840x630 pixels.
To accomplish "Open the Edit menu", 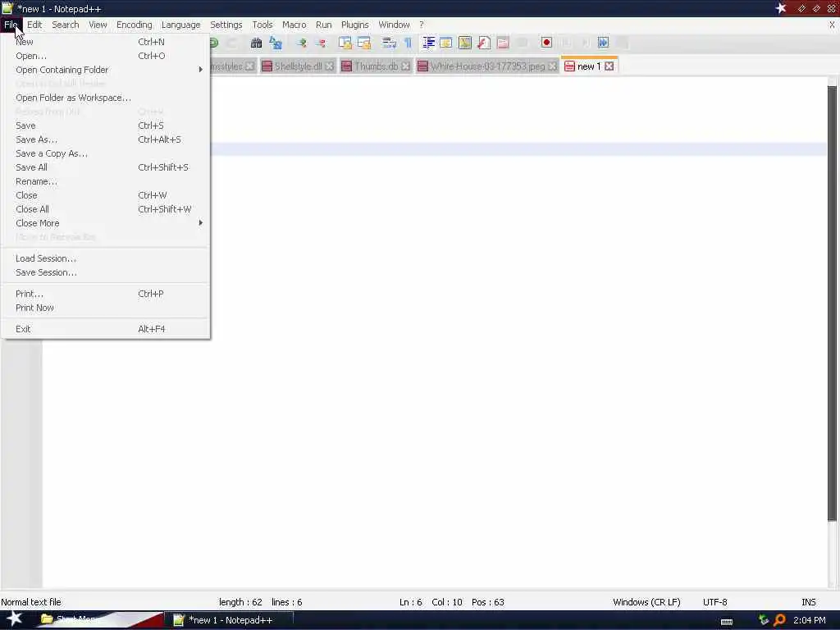I will pos(34,25).
